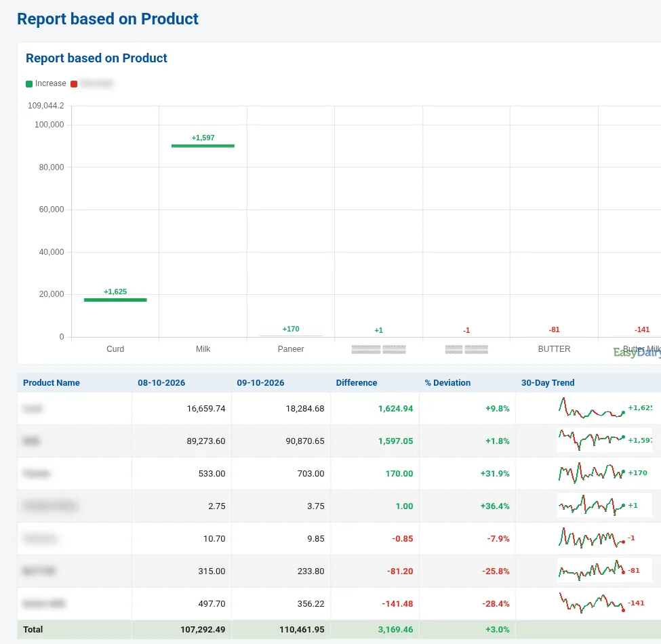Open the sparkline in the 10.70 row

click(x=605, y=538)
